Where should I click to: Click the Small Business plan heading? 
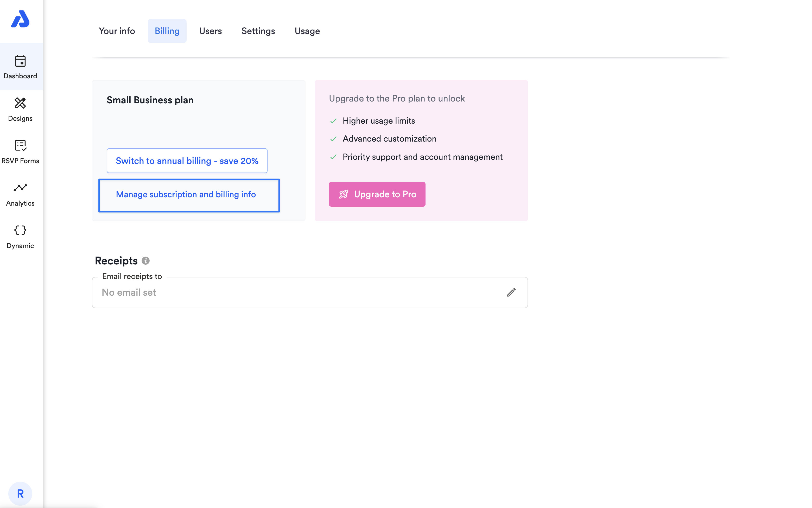point(150,100)
